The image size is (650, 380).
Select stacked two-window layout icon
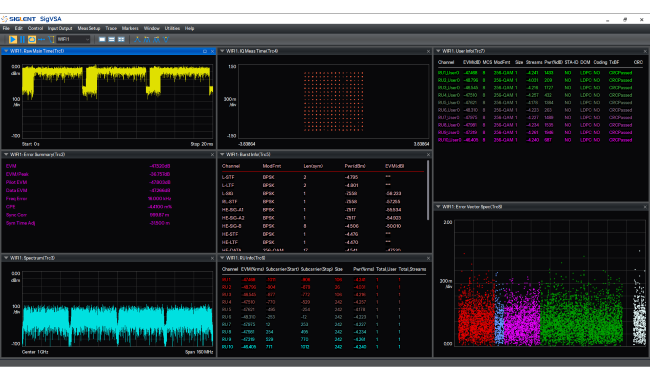tap(112, 39)
